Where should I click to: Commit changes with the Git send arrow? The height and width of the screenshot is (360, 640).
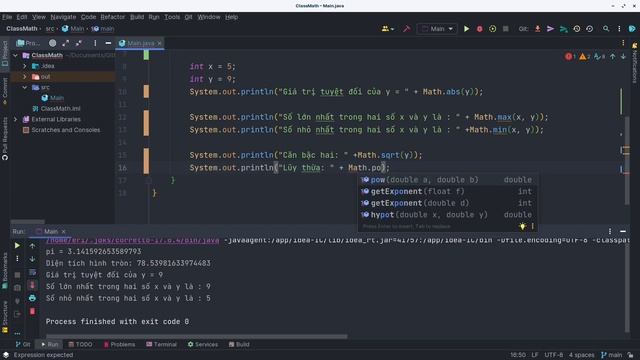pos(551,29)
